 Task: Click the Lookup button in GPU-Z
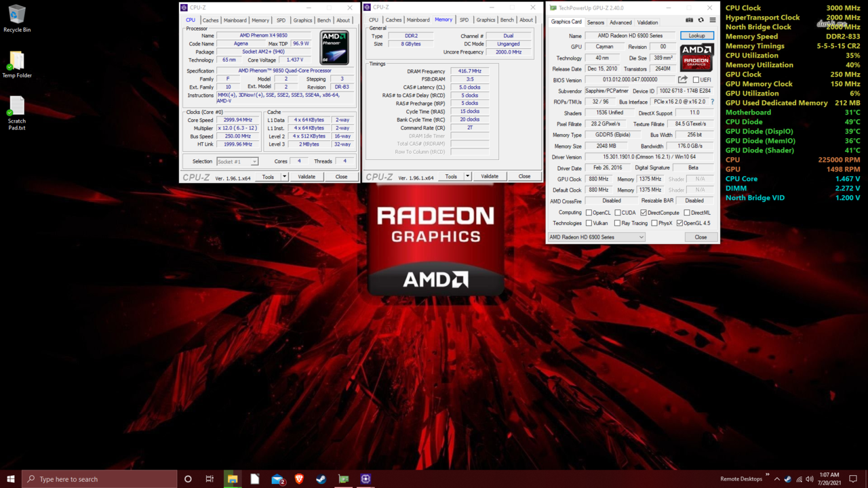point(696,36)
